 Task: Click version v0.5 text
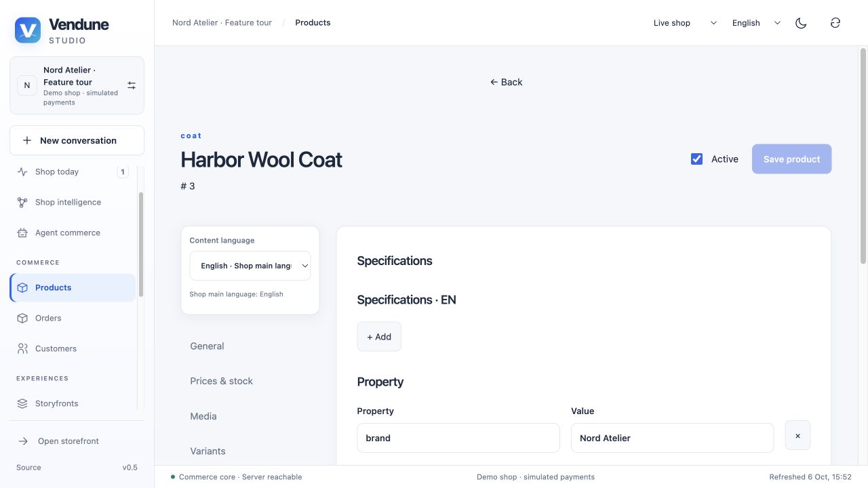130,468
